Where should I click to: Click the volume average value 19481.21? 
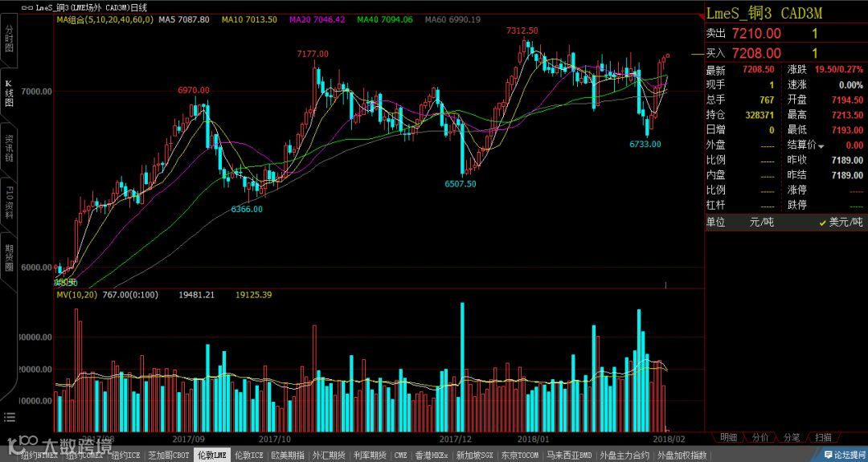pyautogui.click(x=196, y=295)
